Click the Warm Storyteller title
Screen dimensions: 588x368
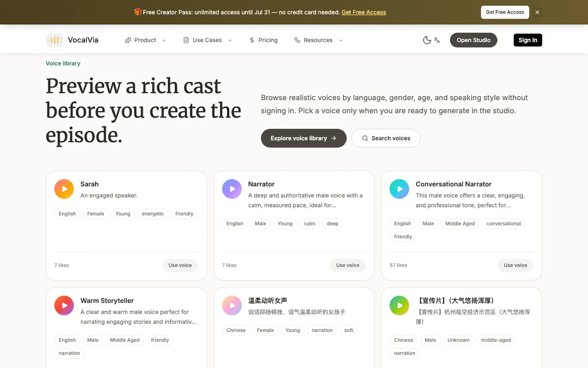pyautogui.click(x=107, y=301)
